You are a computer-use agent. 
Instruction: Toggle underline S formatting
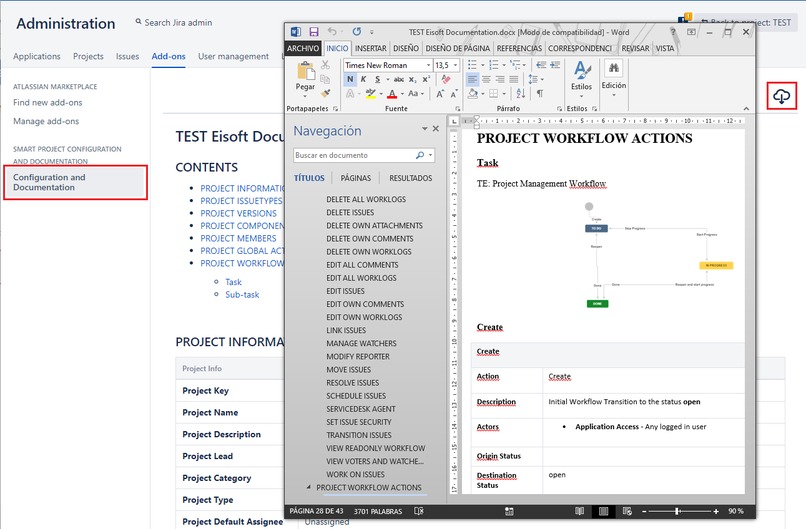[377, 79]
